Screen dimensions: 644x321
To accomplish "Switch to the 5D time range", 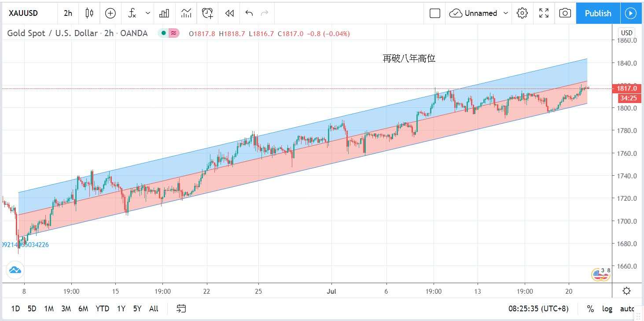I will [x=32, y=309].
